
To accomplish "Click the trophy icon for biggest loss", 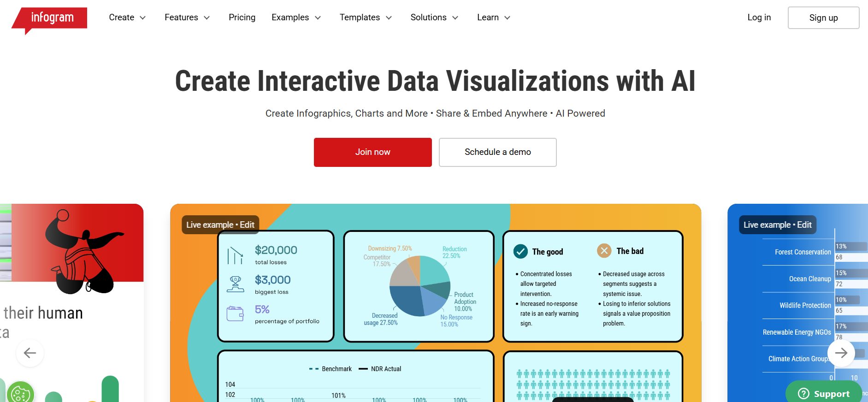I will pyautogui.click(x=236, y=284).
